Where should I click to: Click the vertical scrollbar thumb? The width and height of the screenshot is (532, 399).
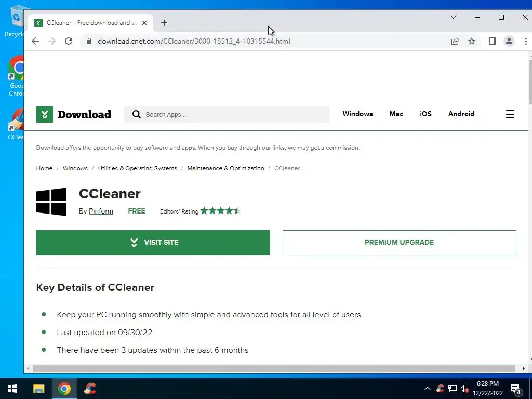[x=530, y=82]
